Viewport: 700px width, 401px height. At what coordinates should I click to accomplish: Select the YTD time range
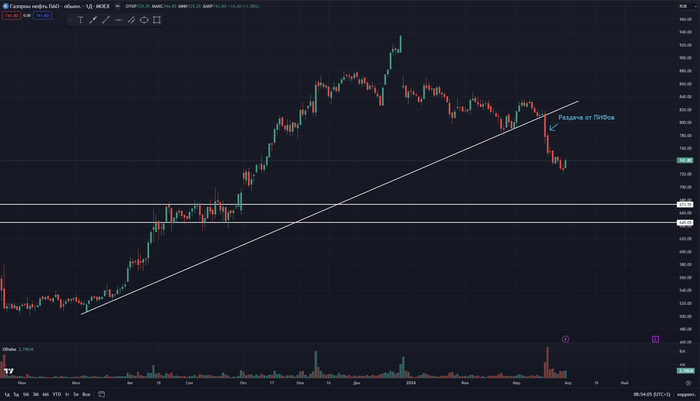point(57,394)
